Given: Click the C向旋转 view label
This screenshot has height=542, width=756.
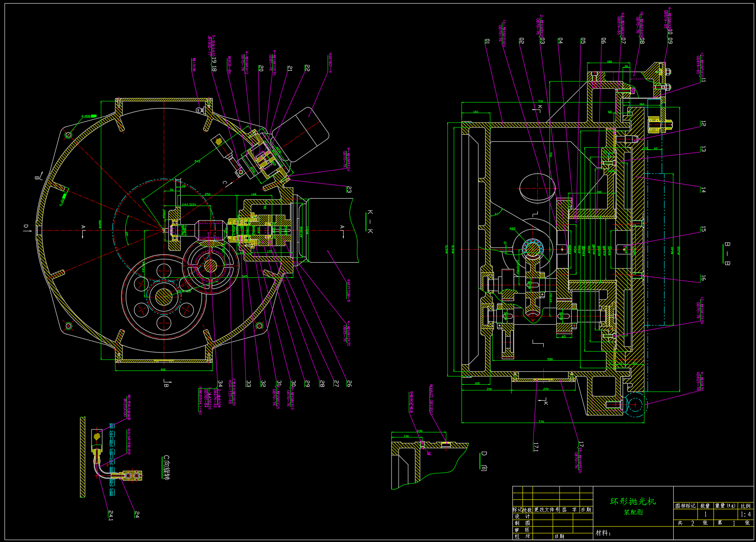Looking at the screenshot, I should (x=166, y=468).
